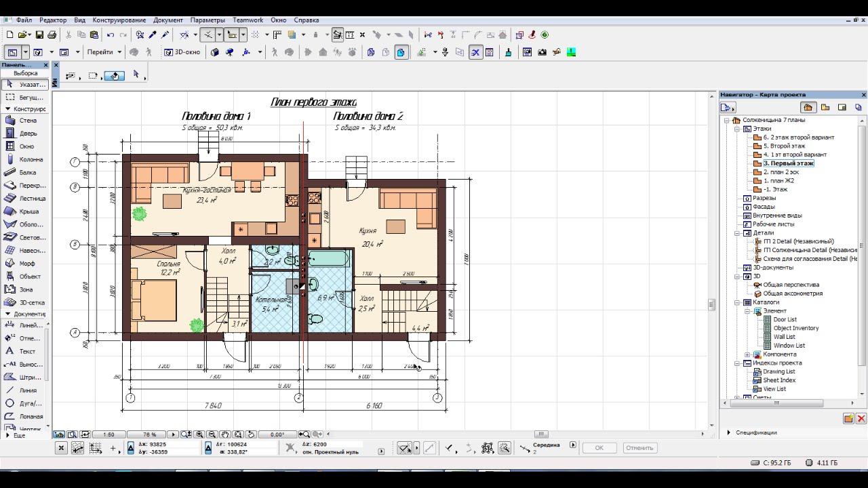Click the Отменить button

pos(639,448)
